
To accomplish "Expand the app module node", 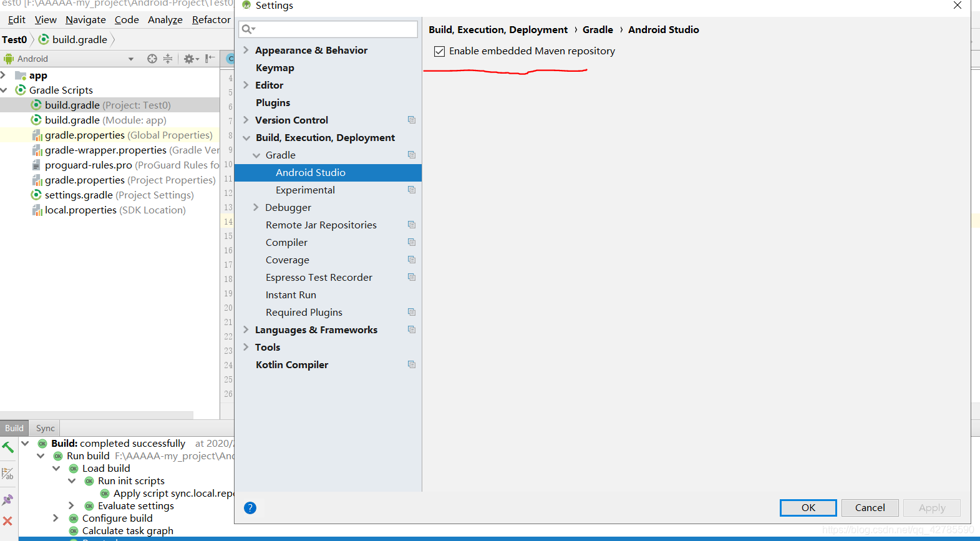I will 4,75.
